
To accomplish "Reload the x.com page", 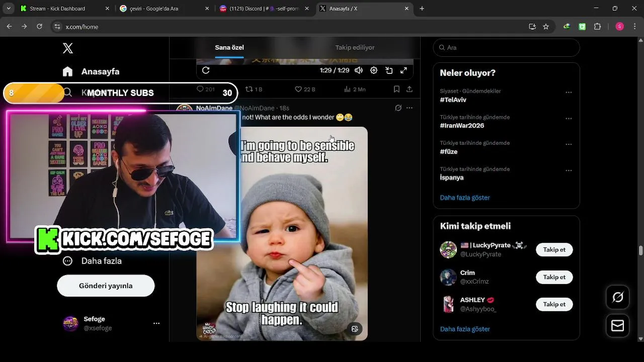I will pos(39,27).
